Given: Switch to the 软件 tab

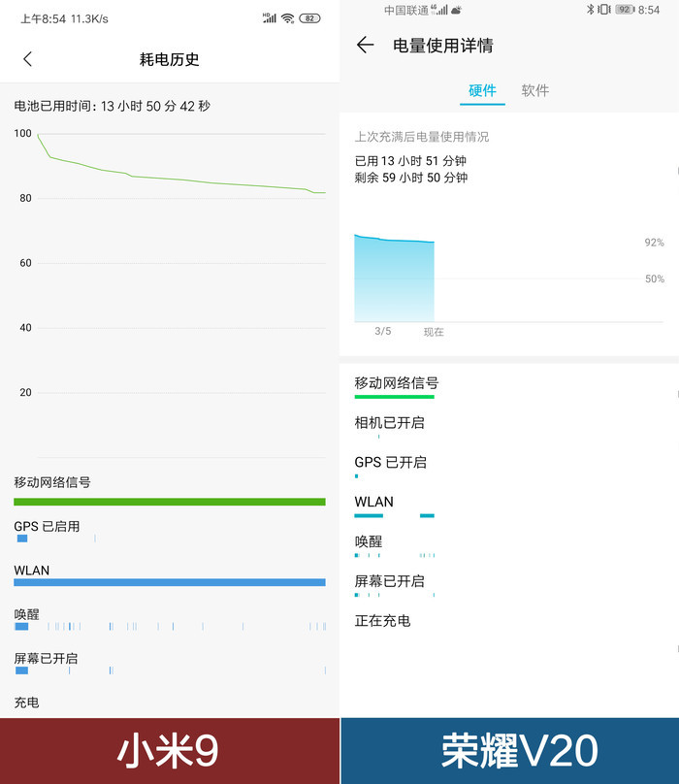Looking at the screenshot, I should tap(535, 90).
